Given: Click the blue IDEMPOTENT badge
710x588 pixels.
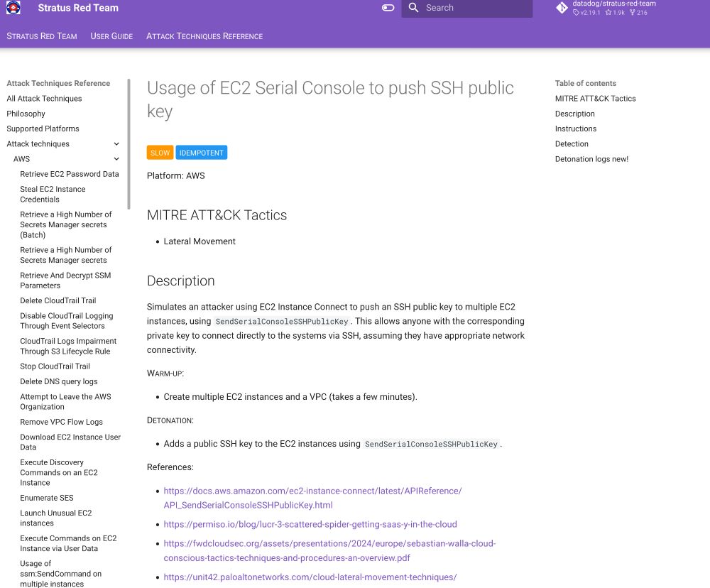Looking at the screenshot, I should point(202,153).
